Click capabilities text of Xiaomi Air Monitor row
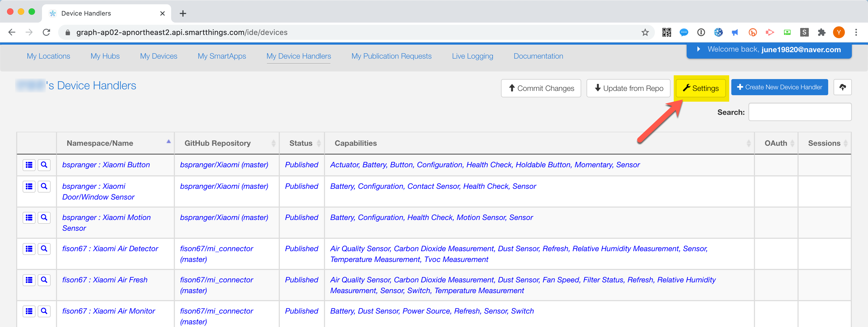Viewport: 868px width, 327px height. tap(432, 311)
